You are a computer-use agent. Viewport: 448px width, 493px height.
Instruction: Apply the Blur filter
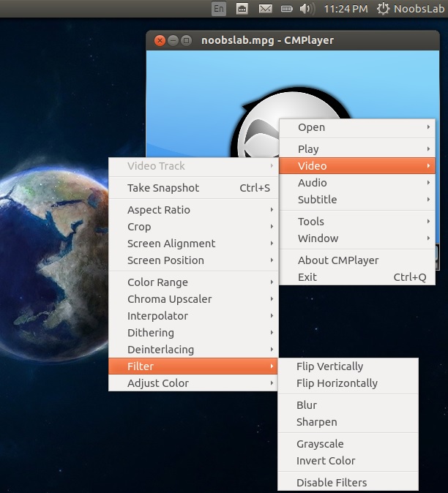click(348, 405)
